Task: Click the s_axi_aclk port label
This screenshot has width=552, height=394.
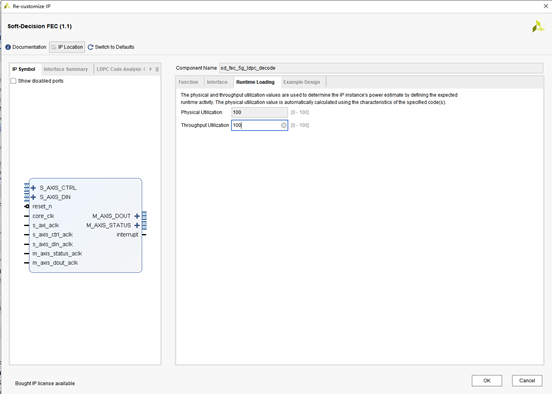Action: (x=46, y=225)
